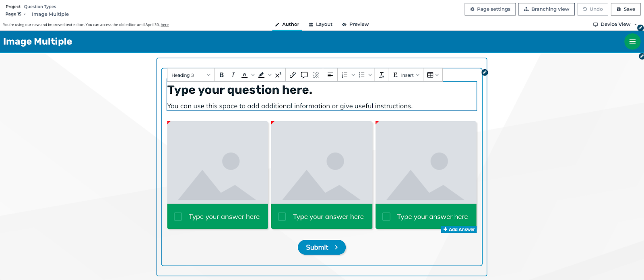Click the Submit button
Image resolution: width=644 pixels, height=280 pixels.
(x=322, y=247)
